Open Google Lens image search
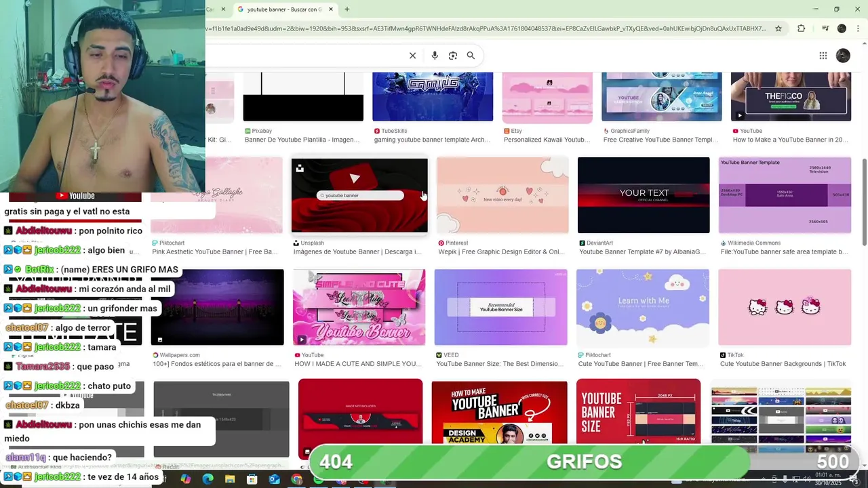 453,56
